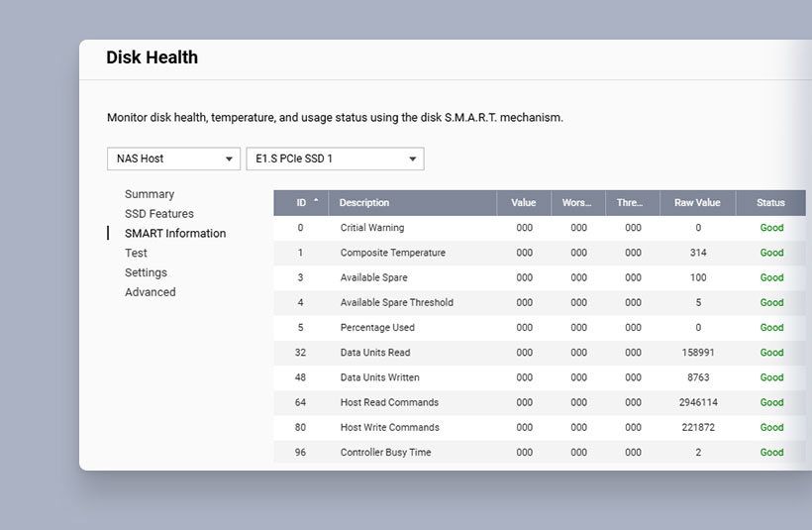Open the Summary section
This screenshot has width=812, height=530.
(150, 194)
